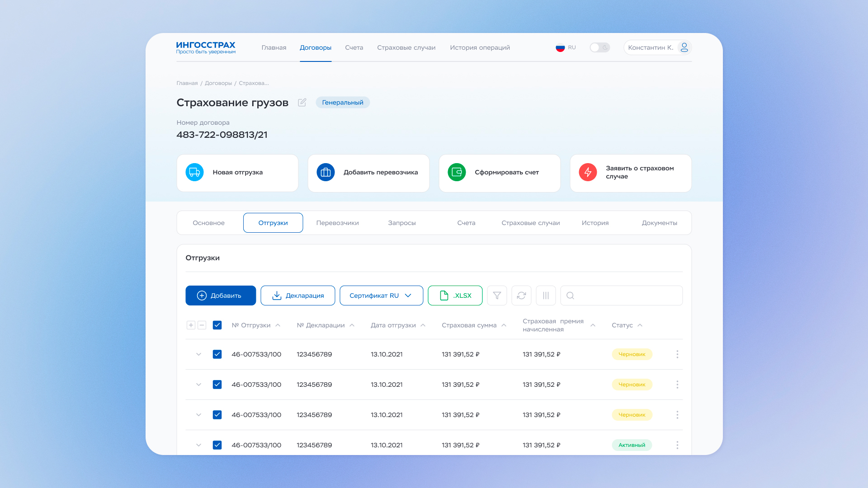Expand the first shipment row chevron
Screen dimensions: 868x488
click(198, 354)
